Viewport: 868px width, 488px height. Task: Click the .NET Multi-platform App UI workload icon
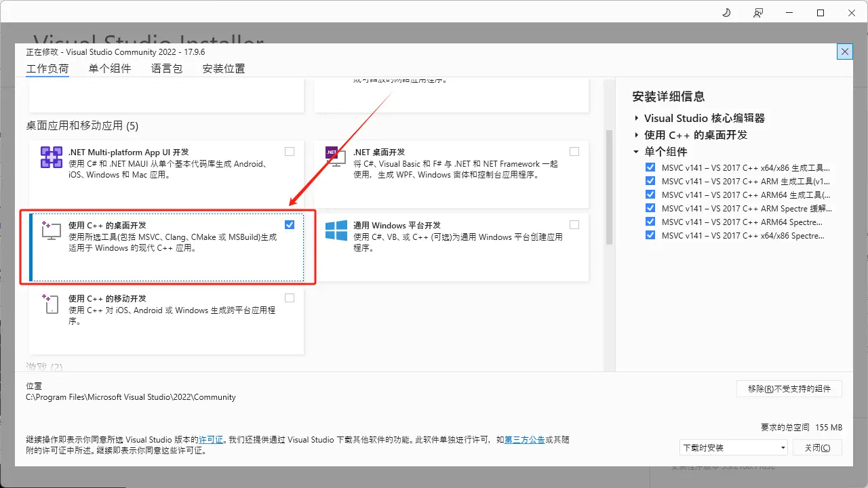[x=52, y=157]
